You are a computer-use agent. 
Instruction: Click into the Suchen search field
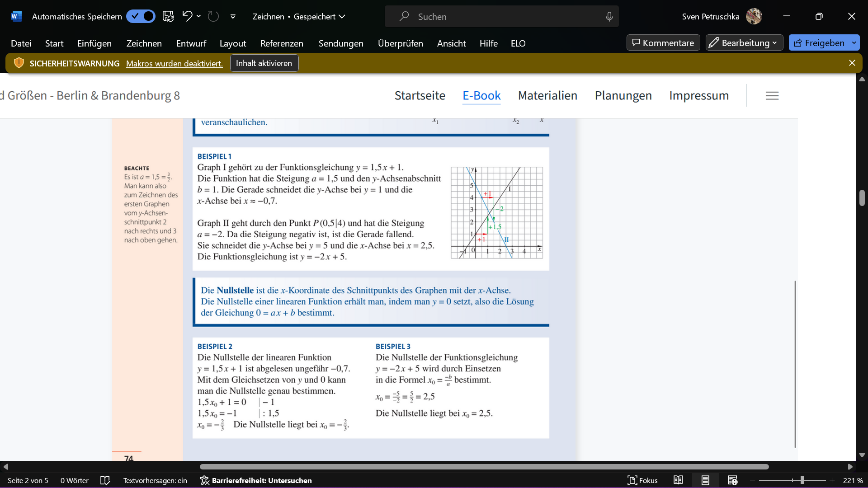(x=501, y=16)
